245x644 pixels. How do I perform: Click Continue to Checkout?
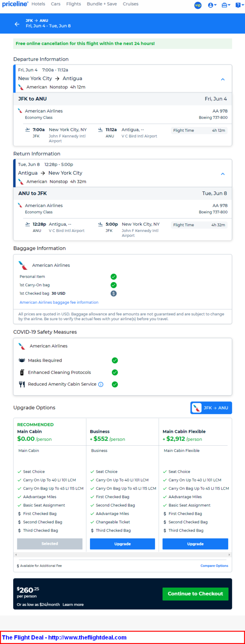tap(195, 594)
